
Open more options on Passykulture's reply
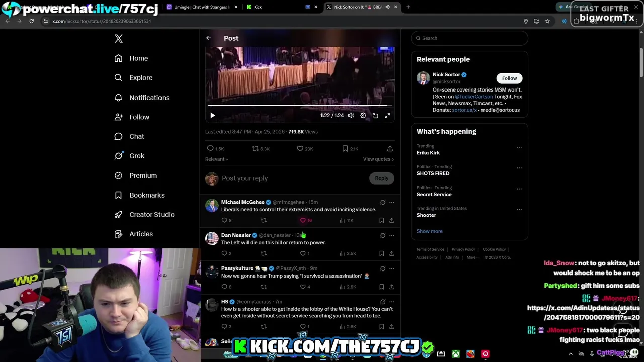[392, 268]
